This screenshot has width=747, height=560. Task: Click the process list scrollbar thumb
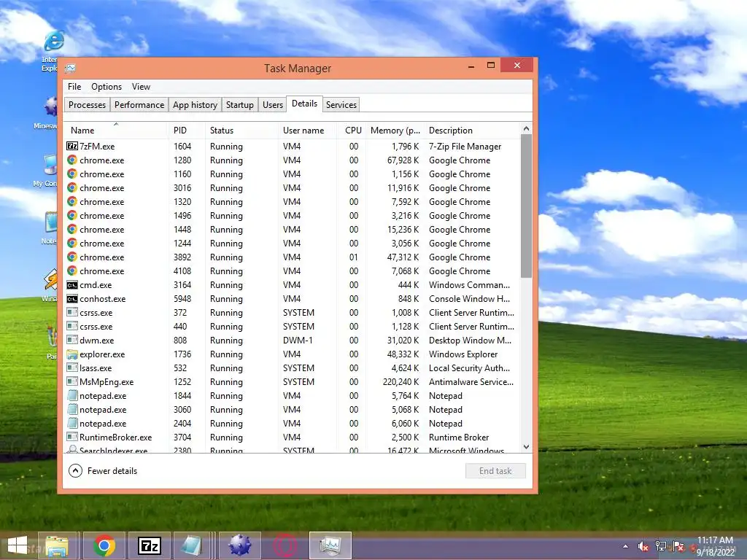(526, 206)
